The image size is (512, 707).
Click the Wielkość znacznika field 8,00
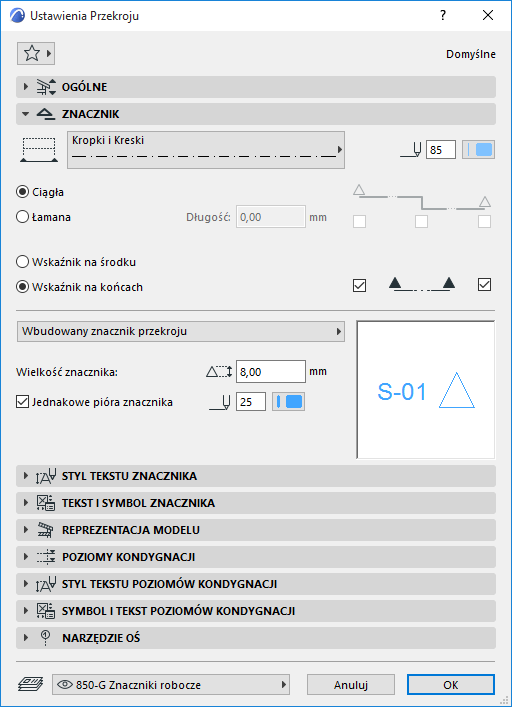[271, 372]
